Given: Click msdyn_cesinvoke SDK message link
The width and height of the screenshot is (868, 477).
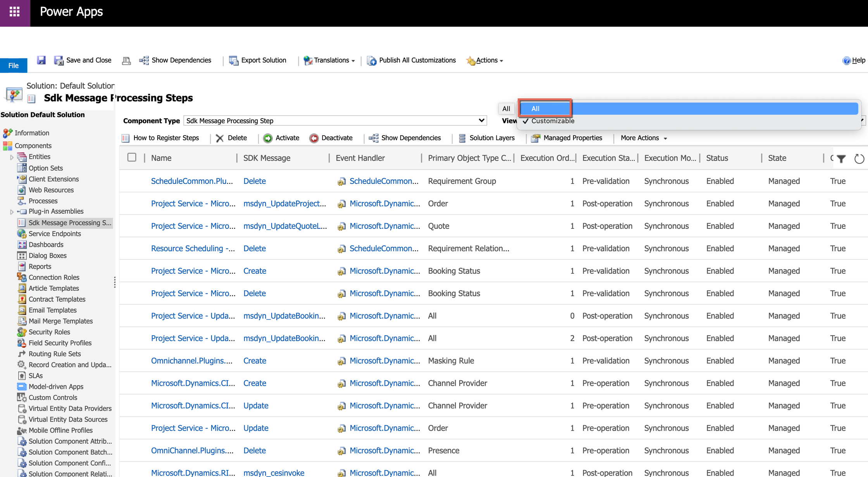Looking at the screenshot, I should [x=274, y=473].
